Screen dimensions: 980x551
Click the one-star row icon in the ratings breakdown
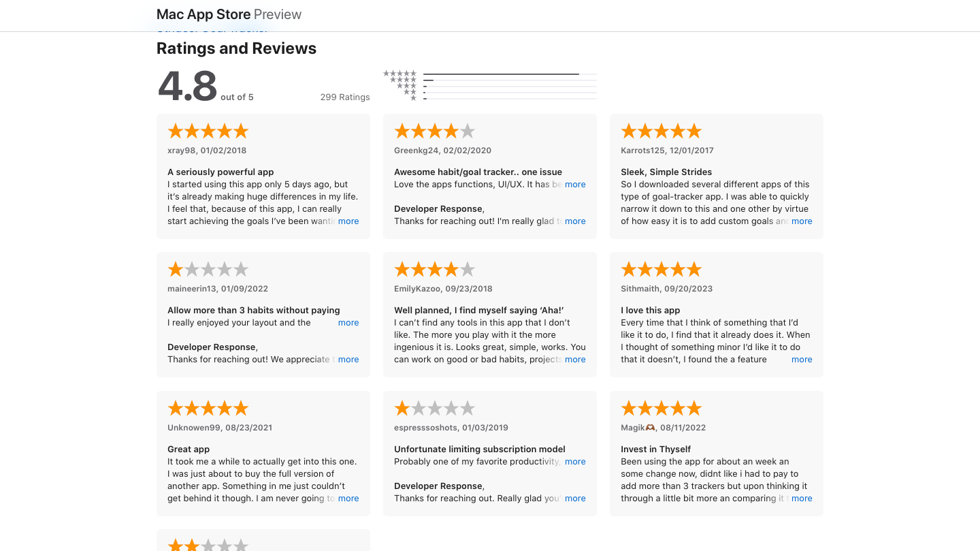[414, 99]
